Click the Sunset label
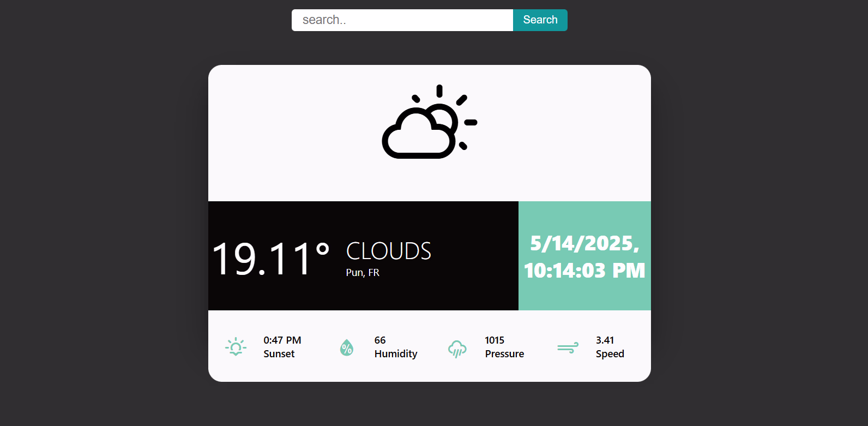This screenshot has height=426, width=868. point(279,354)
